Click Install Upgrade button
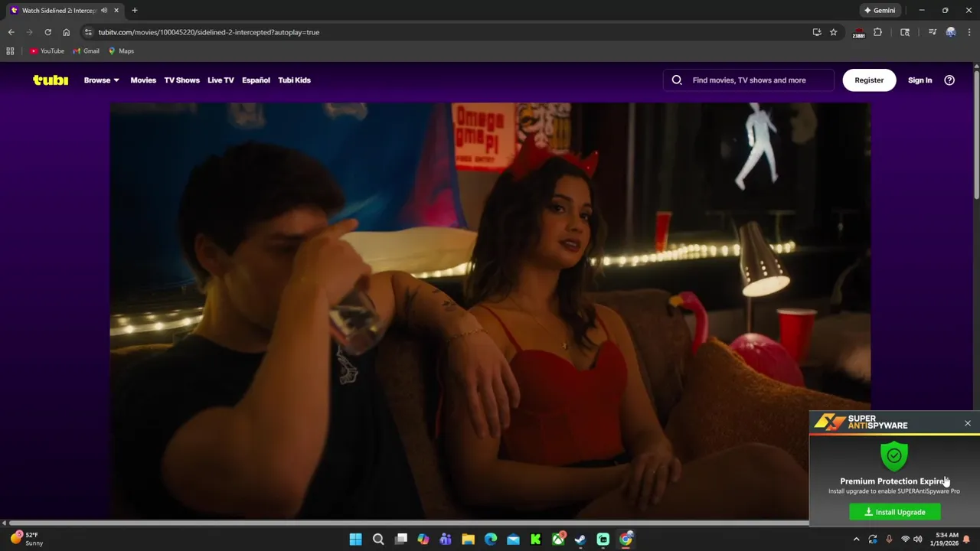This screenshot has width=980, height=551. (895, 512)
